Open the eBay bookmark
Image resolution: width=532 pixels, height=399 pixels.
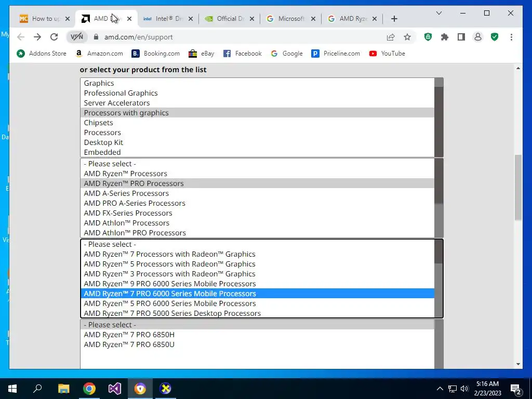tap(202, 54)
